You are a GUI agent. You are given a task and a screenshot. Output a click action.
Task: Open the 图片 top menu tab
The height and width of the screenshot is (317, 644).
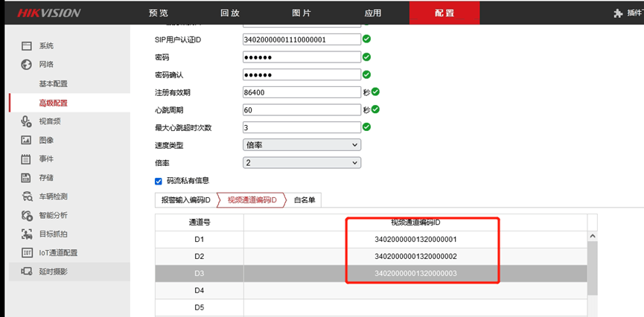[302, 13]
